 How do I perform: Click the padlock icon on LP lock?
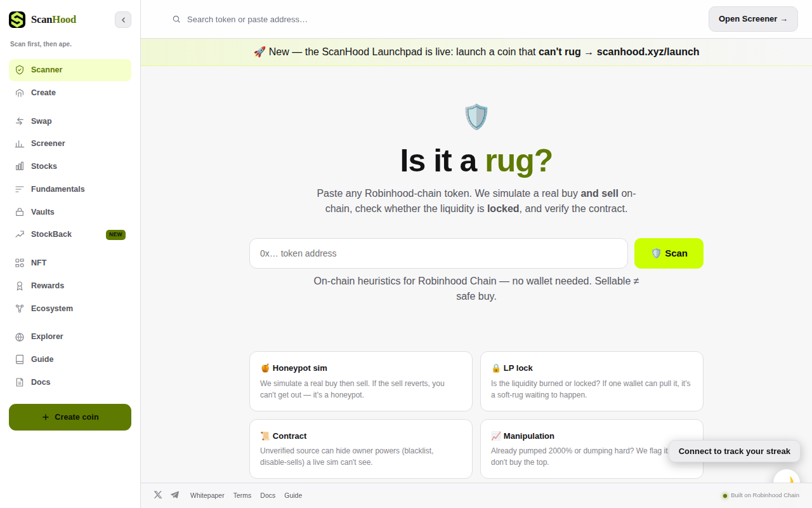click(x=496, y=368)
